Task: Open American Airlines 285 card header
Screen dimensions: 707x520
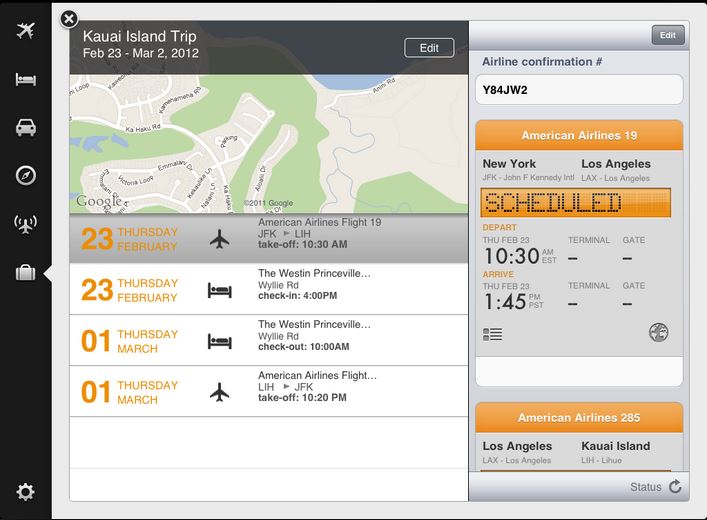Action: click(579, 418)
